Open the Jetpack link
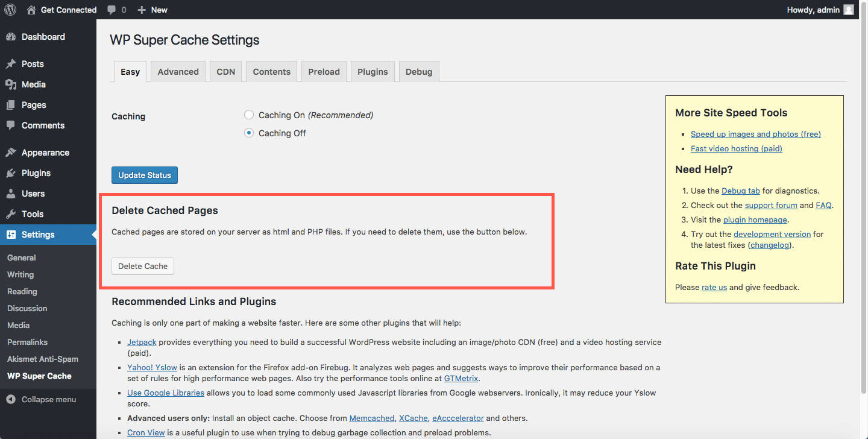Viewport: 868px width, 439px height. point(142,342)
